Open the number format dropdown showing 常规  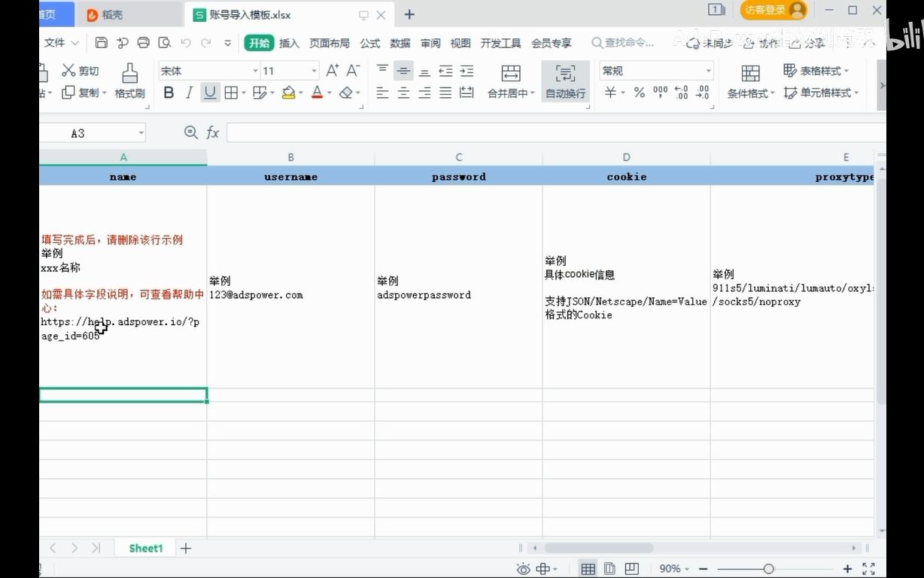[655, 70]
